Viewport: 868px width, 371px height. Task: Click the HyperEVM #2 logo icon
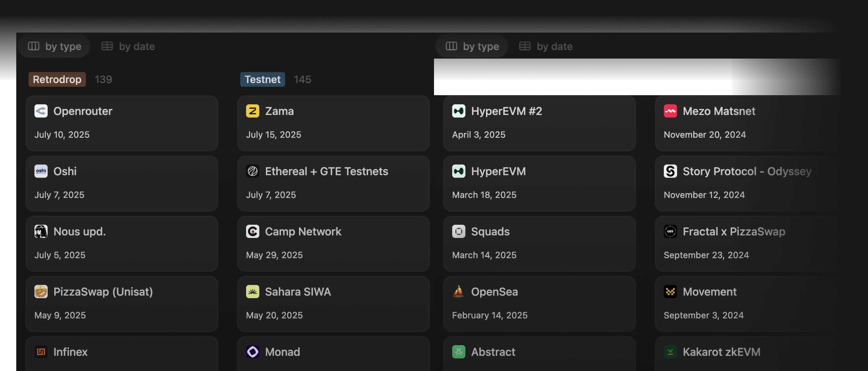point(459,111)
